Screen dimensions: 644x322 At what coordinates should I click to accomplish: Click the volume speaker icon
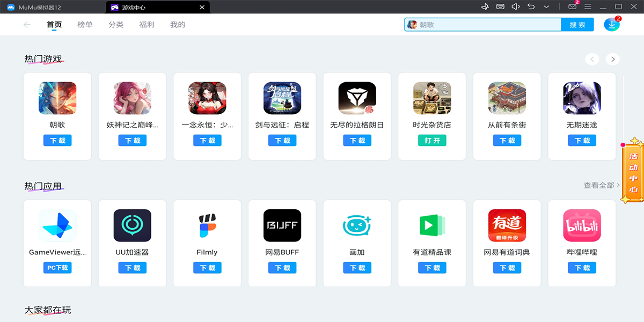tap(516, 7)
